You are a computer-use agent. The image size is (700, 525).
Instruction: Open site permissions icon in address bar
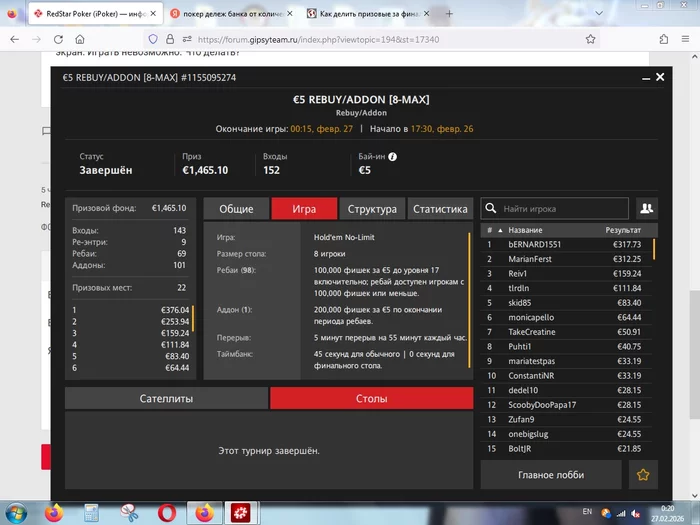tap(187, 39)
